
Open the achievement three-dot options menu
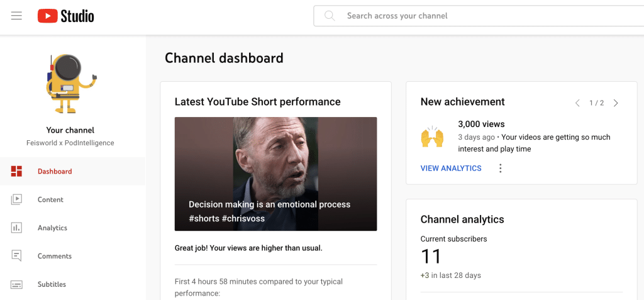501,168
